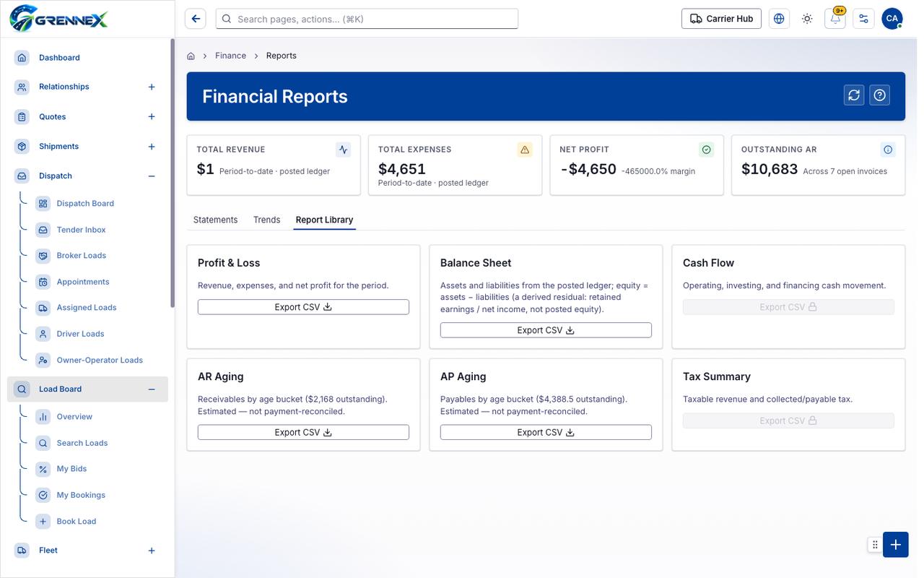Screen dimensions: 924x578
Task: Open the notifications bell icon
Action: 835,19
